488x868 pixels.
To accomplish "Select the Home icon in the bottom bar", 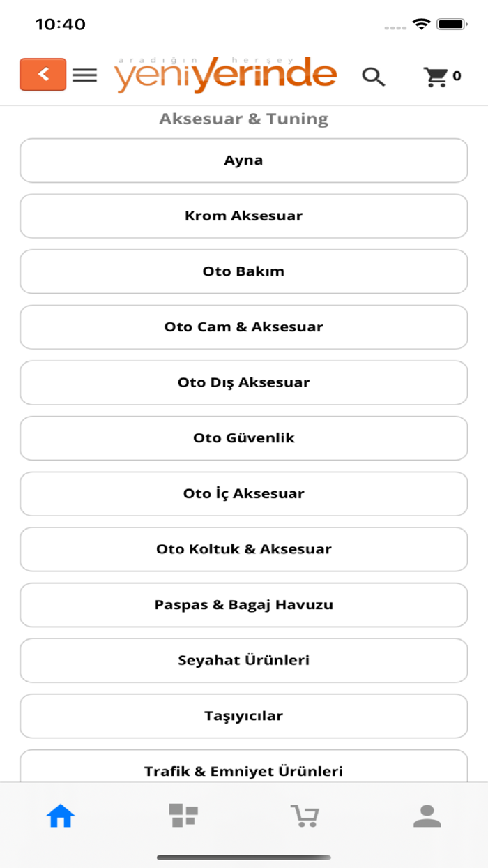I will pyautogui.click(x=60, y=814).
